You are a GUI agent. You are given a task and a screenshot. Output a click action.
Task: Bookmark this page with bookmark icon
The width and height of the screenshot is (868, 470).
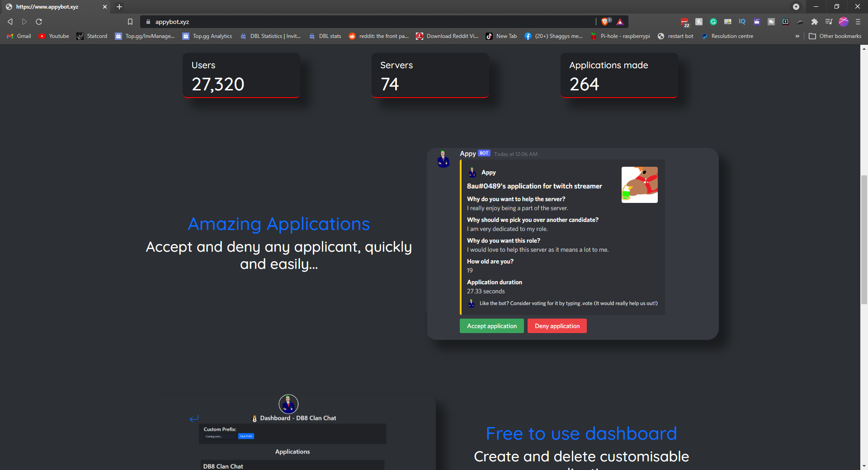(x=130, y=22)
